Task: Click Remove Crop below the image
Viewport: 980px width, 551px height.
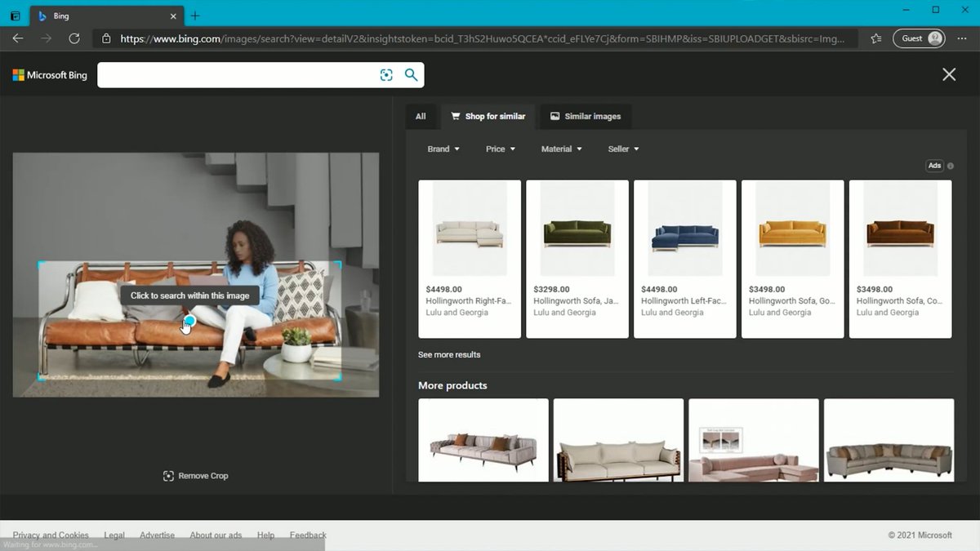Action: click(195, 475)
